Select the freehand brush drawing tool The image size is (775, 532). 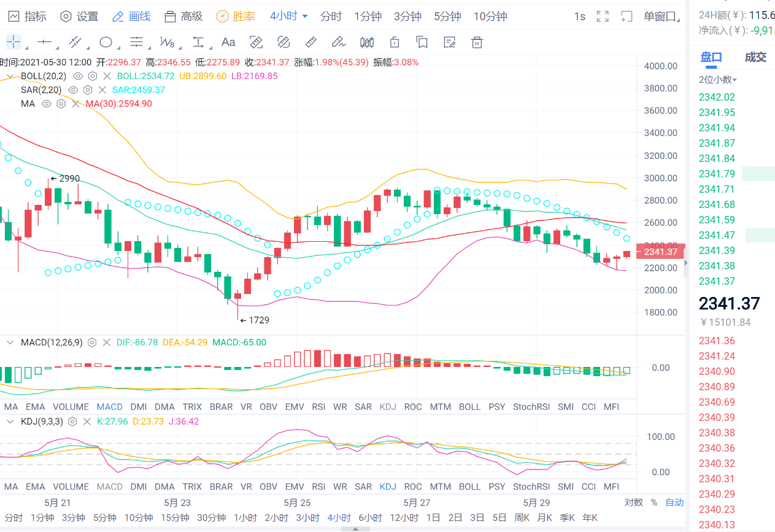tap(338, 42)
